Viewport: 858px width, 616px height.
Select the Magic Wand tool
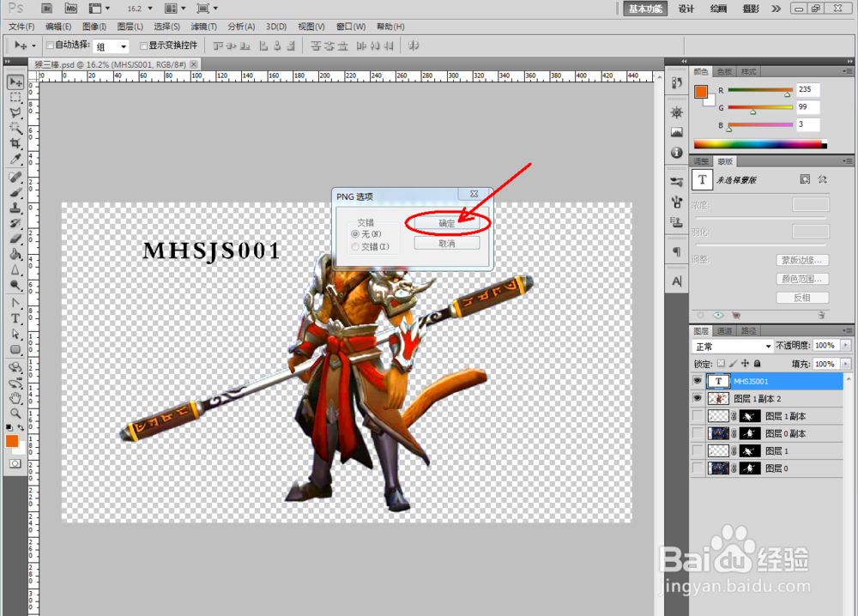(x=15, y=128)
